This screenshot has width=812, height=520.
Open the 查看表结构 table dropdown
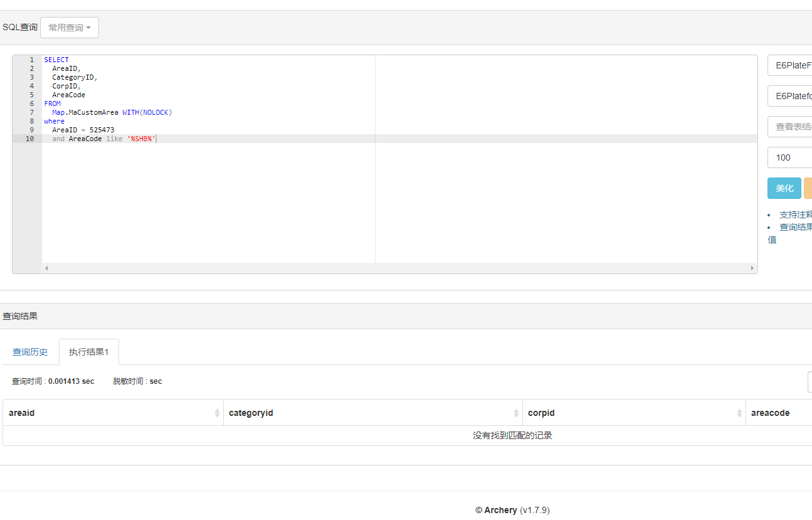789,127
